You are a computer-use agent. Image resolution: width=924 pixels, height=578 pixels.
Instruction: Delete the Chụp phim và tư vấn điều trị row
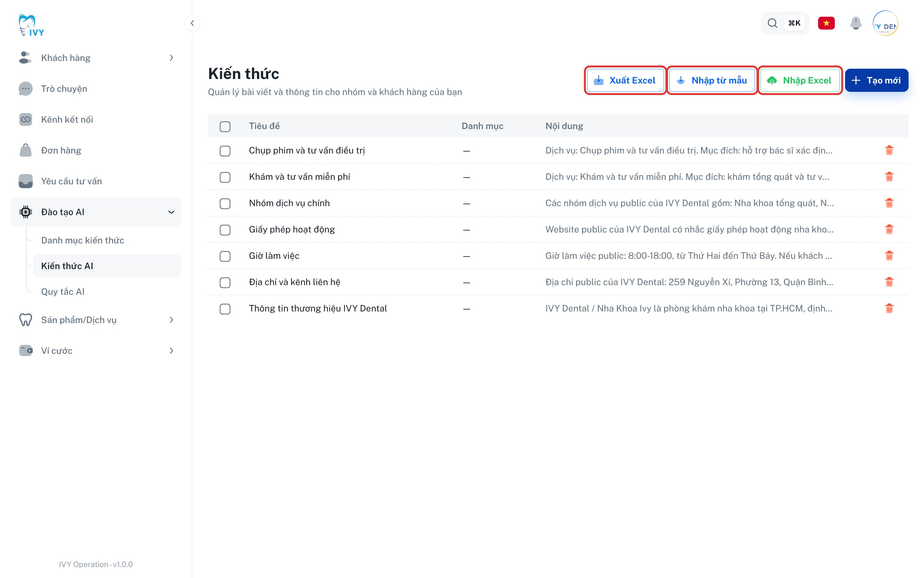889,150
